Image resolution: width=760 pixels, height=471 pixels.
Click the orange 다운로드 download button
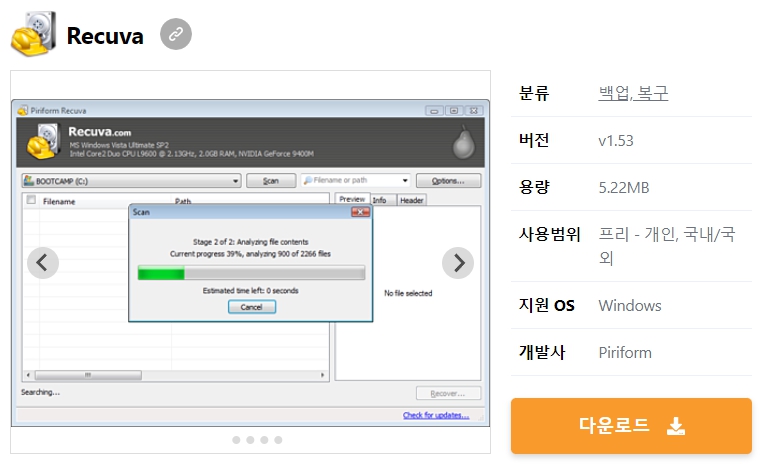point(631,426)
